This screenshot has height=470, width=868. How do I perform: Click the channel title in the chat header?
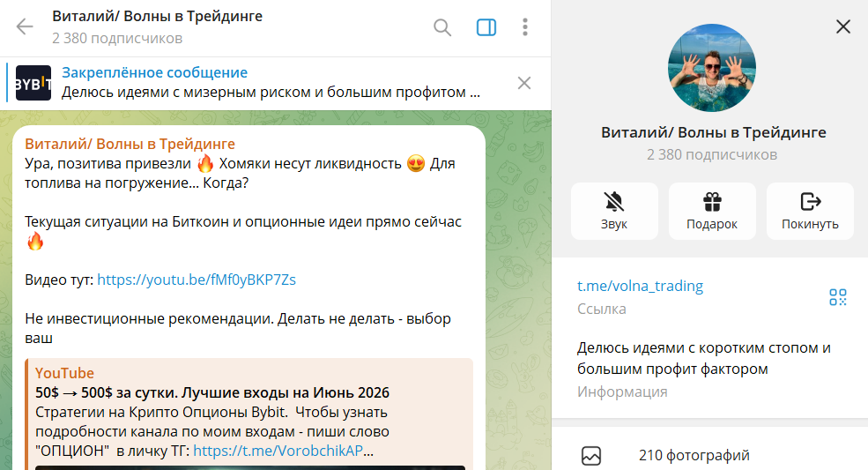coord(157,17)
